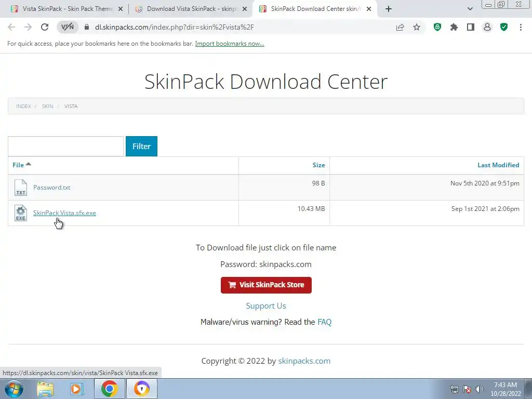Expand the tab search dropdown
Image resolution: width=532 pixels, height=399 pixels.
tap(470, 9)
